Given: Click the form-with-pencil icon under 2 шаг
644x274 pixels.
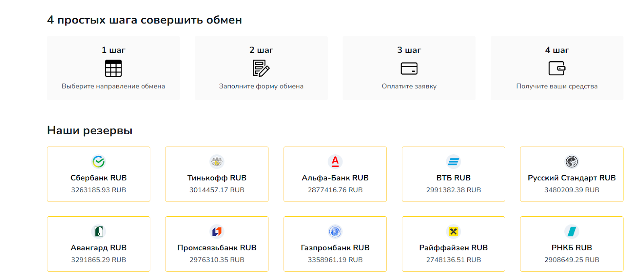Looking at the screenshot, I should [261, 68].
